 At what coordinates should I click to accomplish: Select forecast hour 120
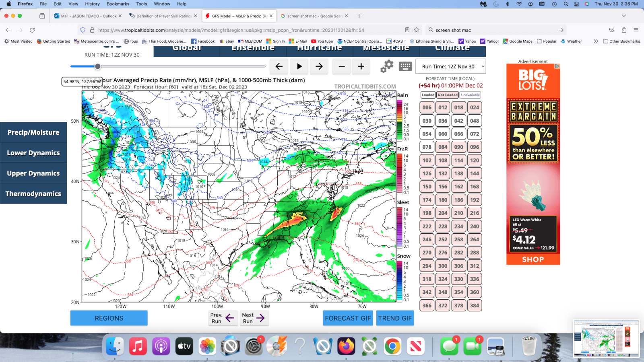point(475,160)
